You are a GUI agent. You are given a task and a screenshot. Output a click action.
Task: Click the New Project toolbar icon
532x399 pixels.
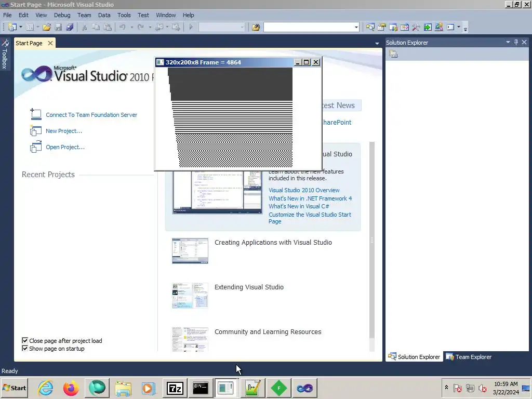click(x=12, y=27)
